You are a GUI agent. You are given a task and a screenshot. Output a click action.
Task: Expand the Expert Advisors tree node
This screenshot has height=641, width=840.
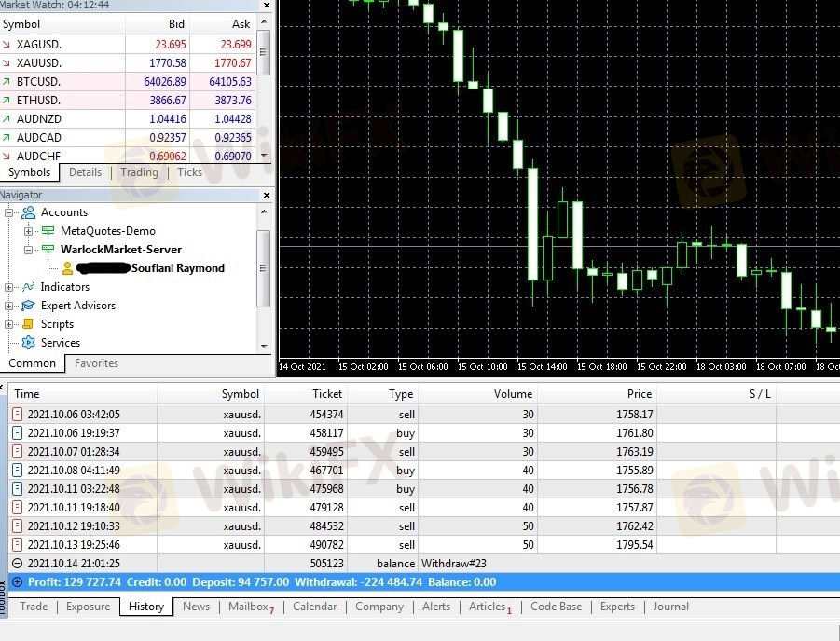click(x=9, y=306)
